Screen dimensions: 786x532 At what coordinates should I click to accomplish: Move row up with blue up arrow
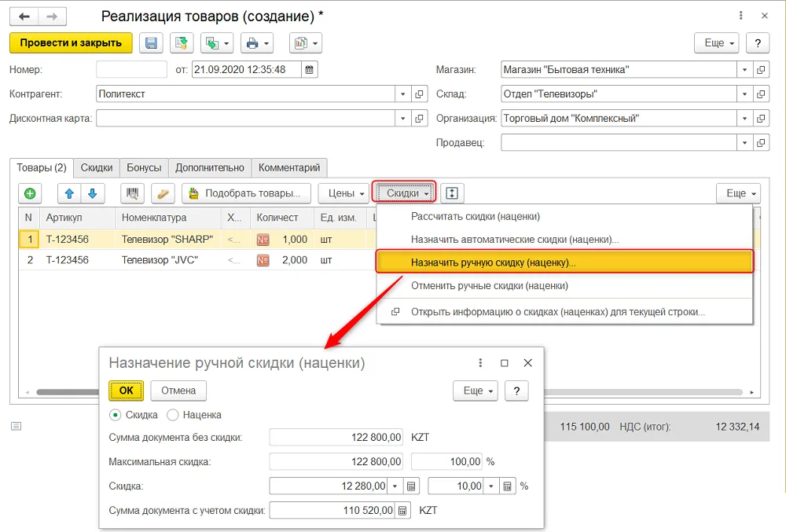pos(70,193)
